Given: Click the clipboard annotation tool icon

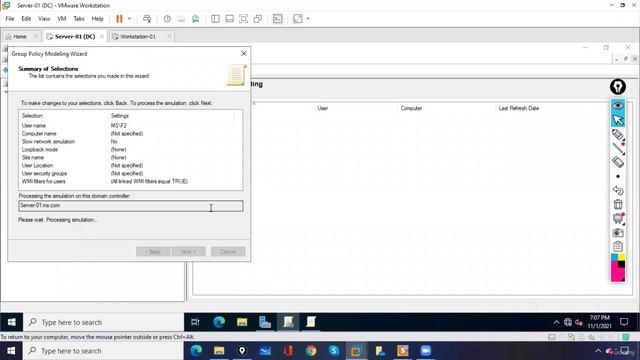Looking at the screenshot, I should click(x=618, y=246).
